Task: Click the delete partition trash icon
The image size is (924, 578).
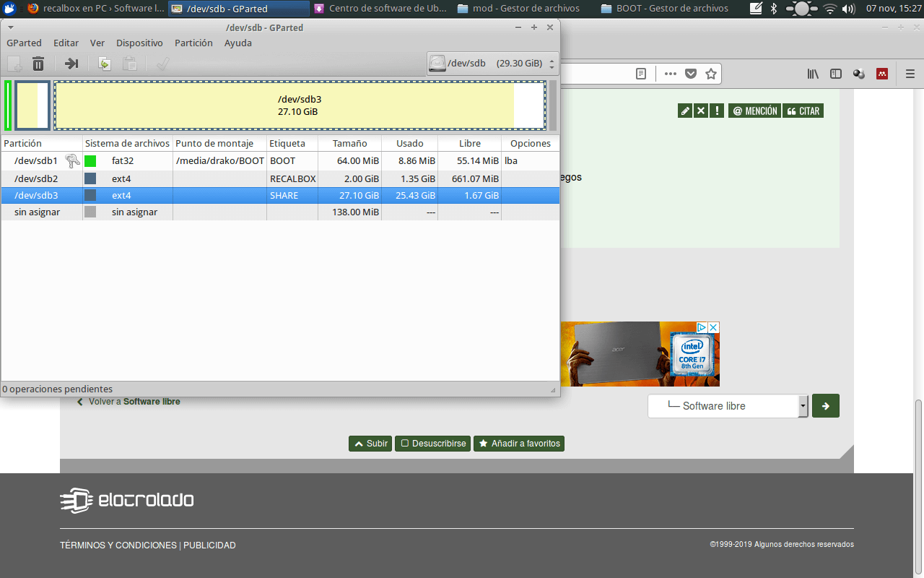Action: coord(38,64)
